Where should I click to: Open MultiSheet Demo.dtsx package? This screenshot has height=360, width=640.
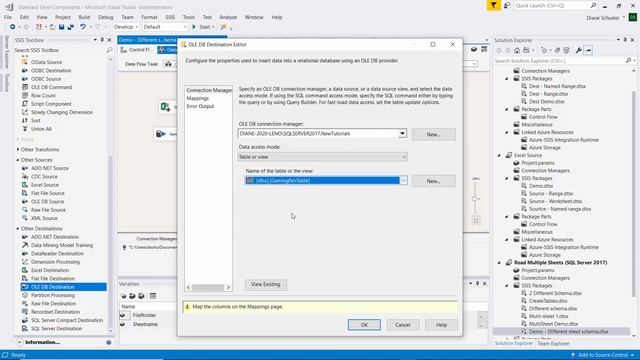click(x=553, y=324)
